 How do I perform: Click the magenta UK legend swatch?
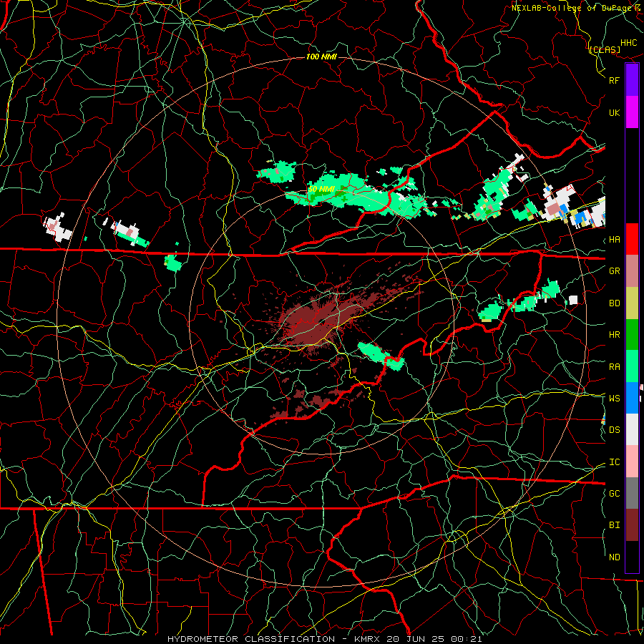pos(632,112)
